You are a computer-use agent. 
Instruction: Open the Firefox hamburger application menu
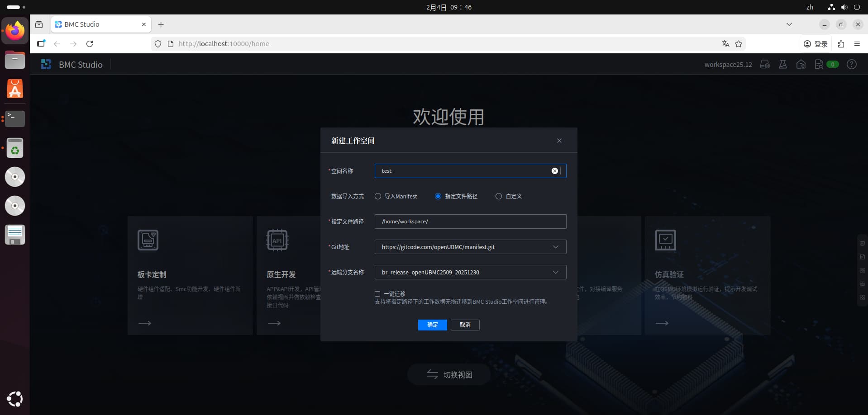[857, 44]
